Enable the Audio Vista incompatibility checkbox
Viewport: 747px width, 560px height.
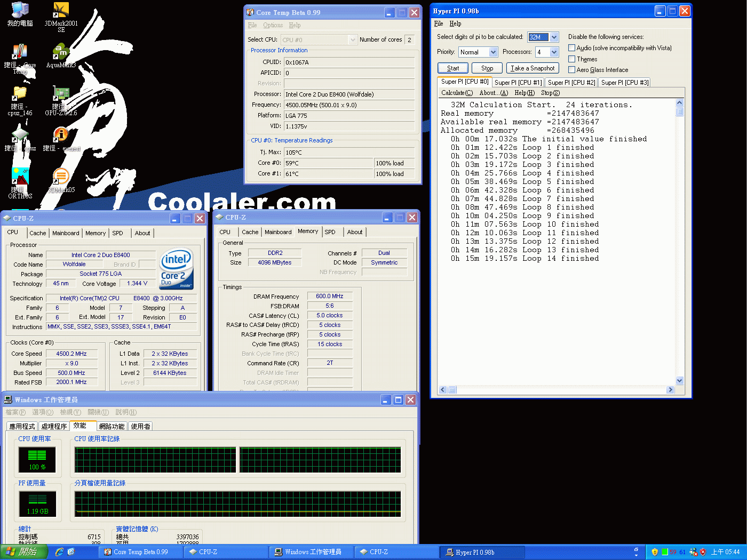click(571, 48)
